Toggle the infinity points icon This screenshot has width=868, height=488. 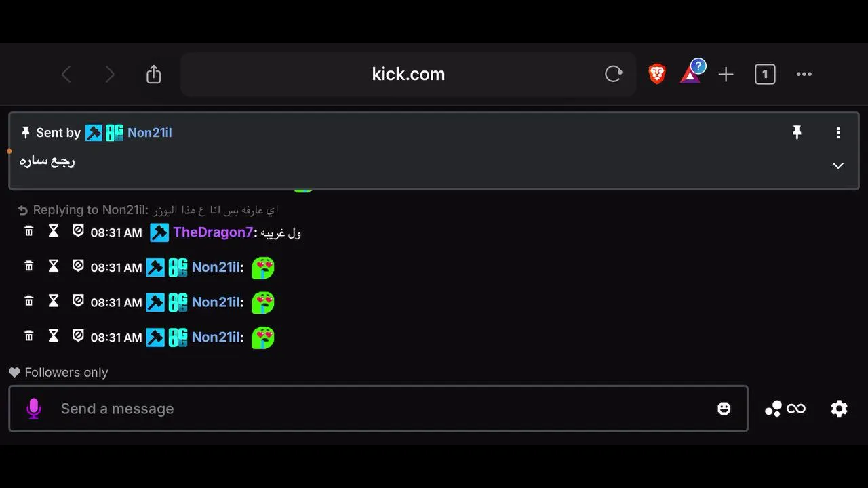785,408
